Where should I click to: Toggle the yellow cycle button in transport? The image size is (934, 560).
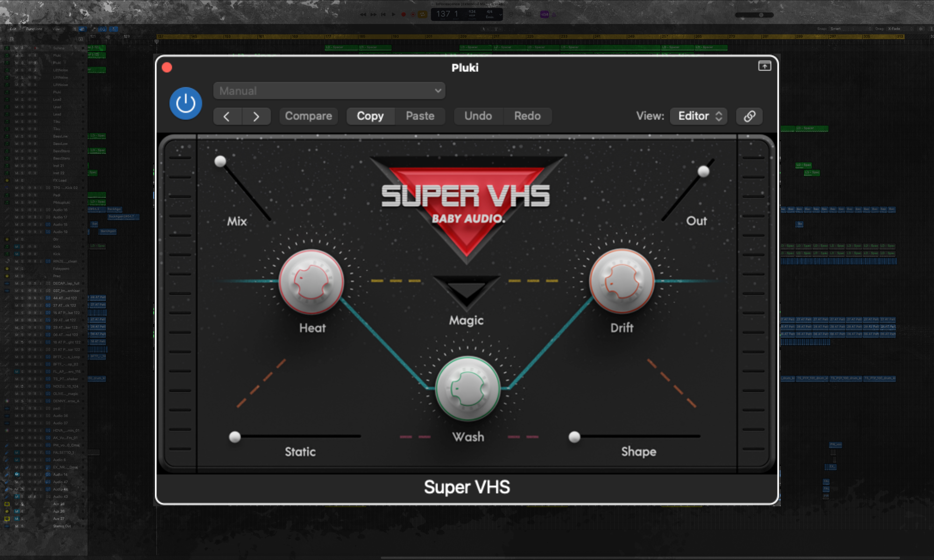click(422, 14)
